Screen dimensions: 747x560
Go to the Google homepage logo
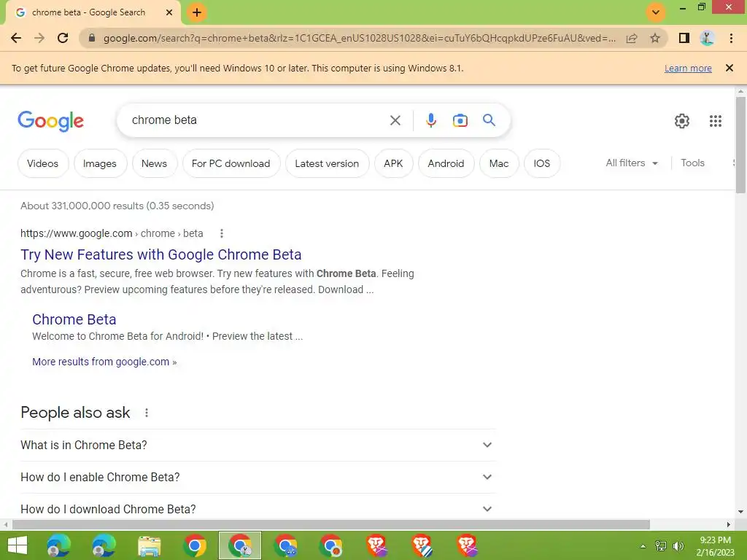(50, 121)
